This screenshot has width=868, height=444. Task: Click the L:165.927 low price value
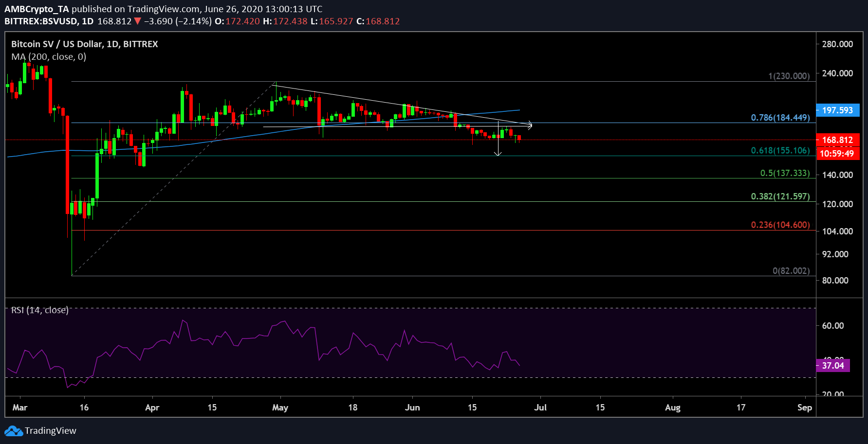click(x=332, y=21)
